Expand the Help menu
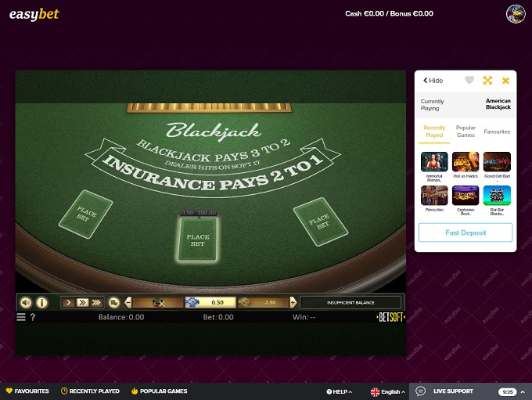The width and height of the screenshot is (532, 400). pyautogui.click(x=339, y=391)
